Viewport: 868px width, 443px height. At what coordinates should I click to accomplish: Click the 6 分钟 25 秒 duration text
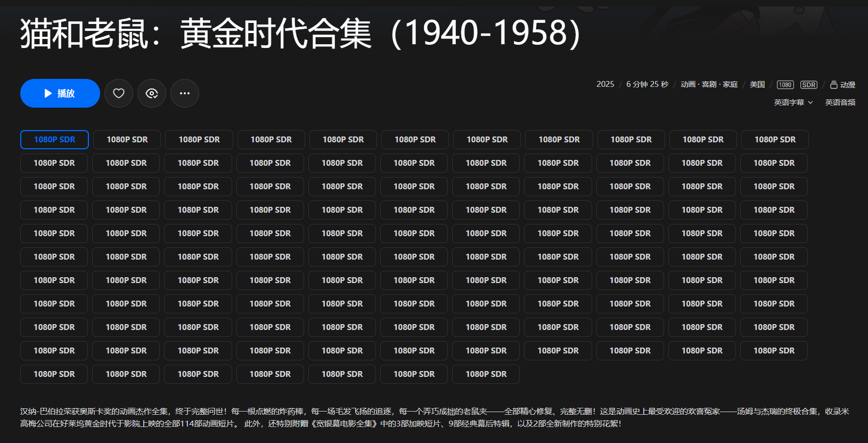point(647,84)
